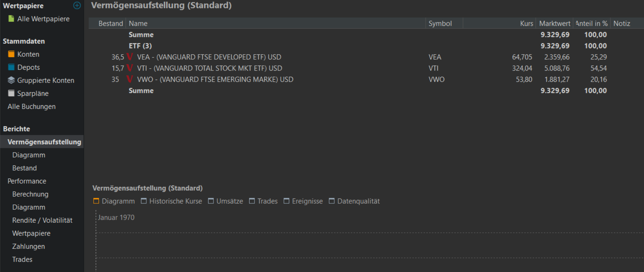Click the add securities plus icon
This screenshot has width=644, height=272.
(77, 6)
